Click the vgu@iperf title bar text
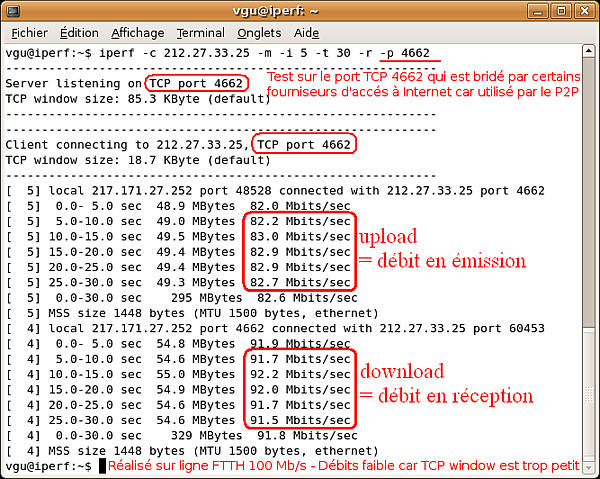This screenshot has height=479, width=600. point(276,11)
